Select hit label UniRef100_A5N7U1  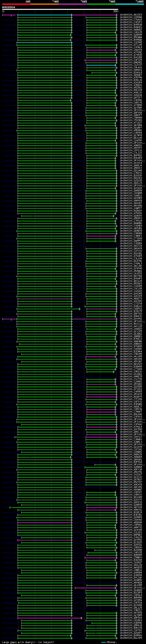(x=131, y=510)
